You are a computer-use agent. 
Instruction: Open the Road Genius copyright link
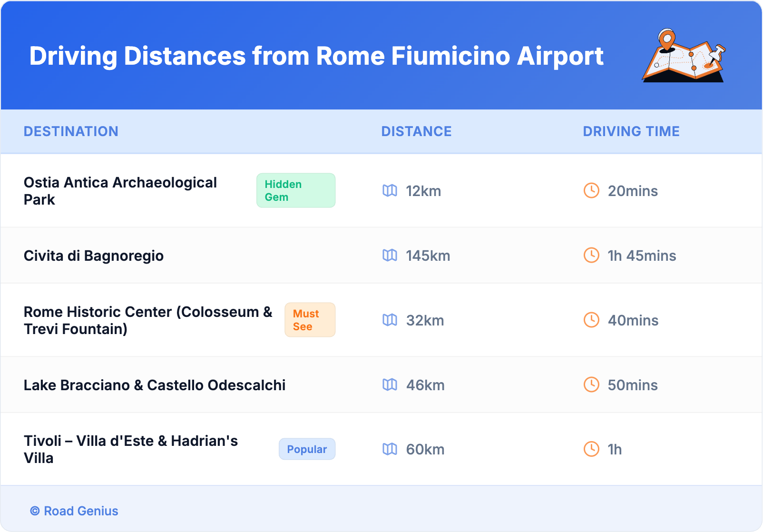coord(74,511)
